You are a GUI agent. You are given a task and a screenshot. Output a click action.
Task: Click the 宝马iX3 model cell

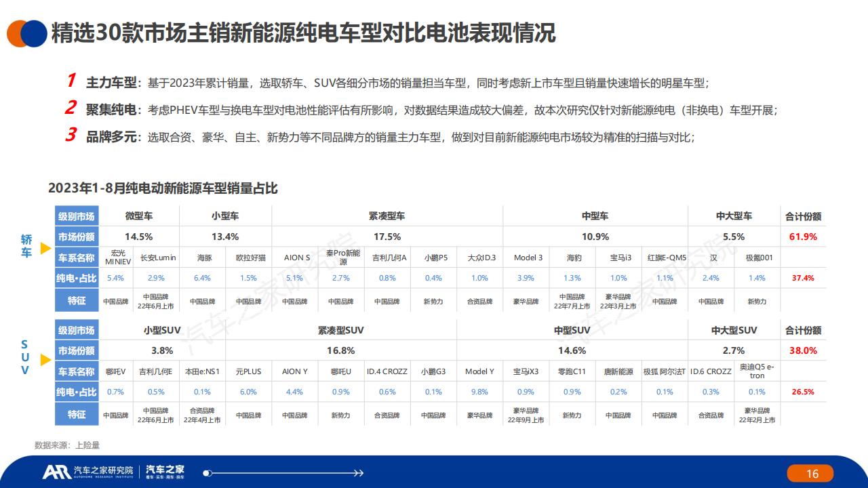click(526, 371)
